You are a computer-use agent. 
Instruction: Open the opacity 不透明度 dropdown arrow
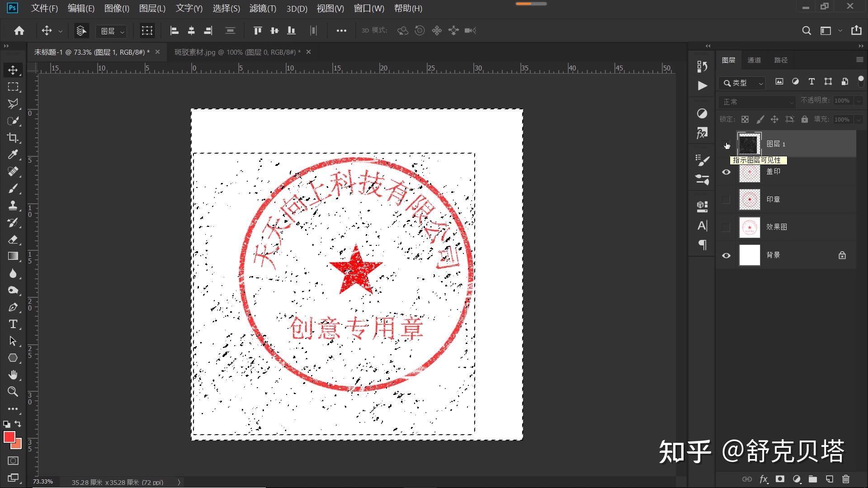click(x=859, y=101)
